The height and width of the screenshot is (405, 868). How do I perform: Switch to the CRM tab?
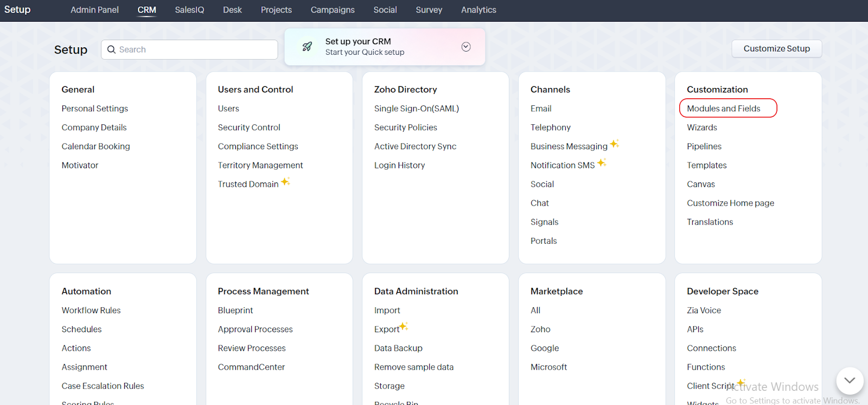(146, 10)
